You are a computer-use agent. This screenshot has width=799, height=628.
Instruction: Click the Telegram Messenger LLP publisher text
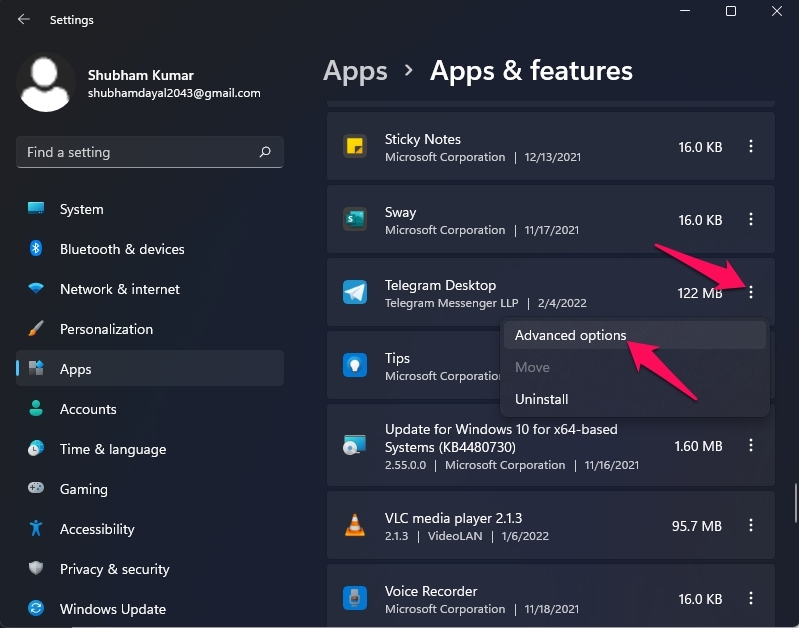click(x=451, y=303)
